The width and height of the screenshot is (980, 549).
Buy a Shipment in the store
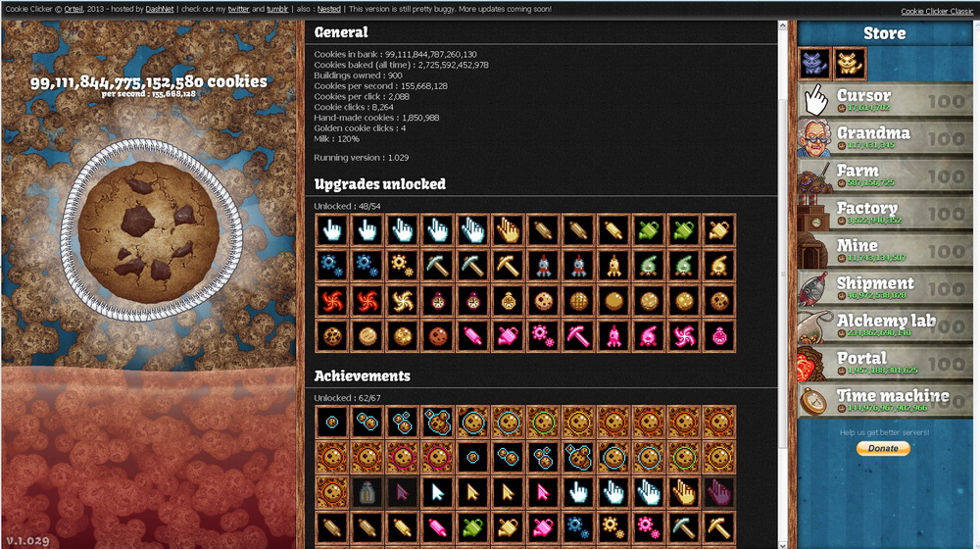[x=885, y=287]
